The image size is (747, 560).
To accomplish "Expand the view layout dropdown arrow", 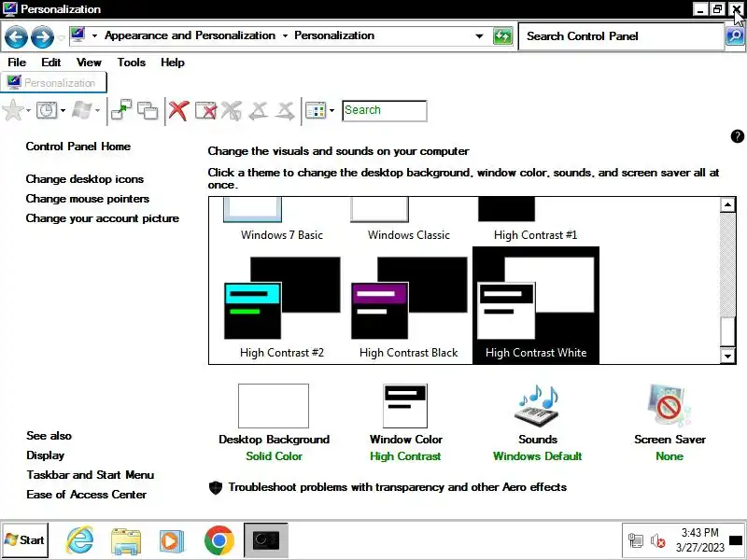I will (x=332, y=111).
